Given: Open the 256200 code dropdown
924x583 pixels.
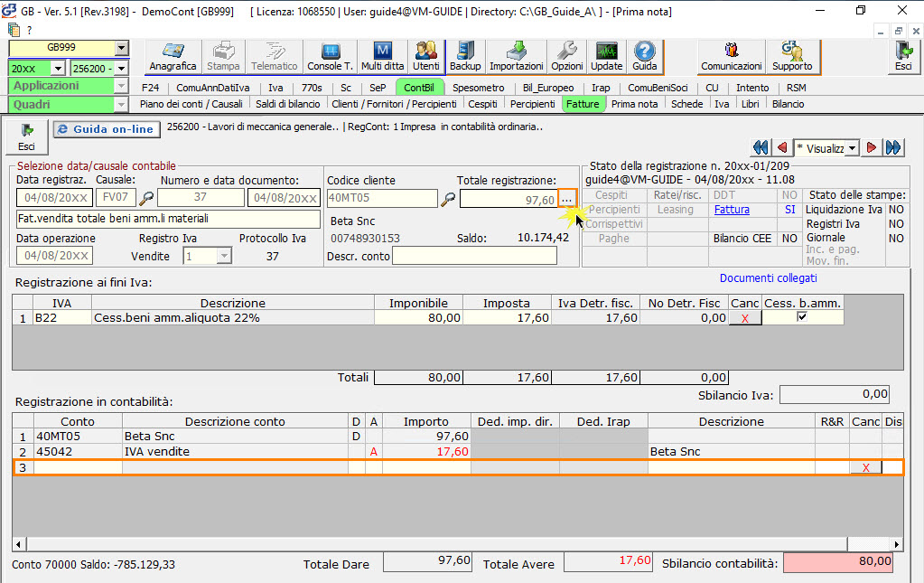Looking at the screenshot, I should click(x=121, y=69).
